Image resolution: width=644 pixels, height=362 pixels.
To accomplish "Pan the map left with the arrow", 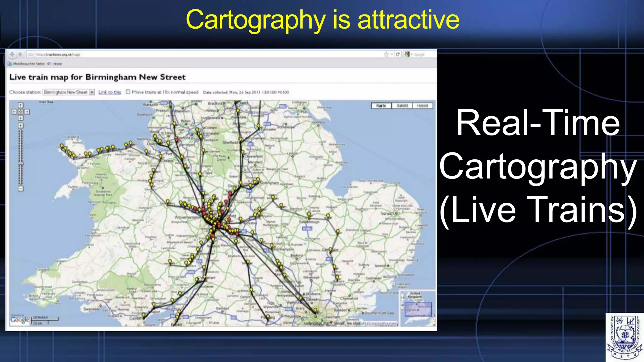I will [x=14, y=112].
